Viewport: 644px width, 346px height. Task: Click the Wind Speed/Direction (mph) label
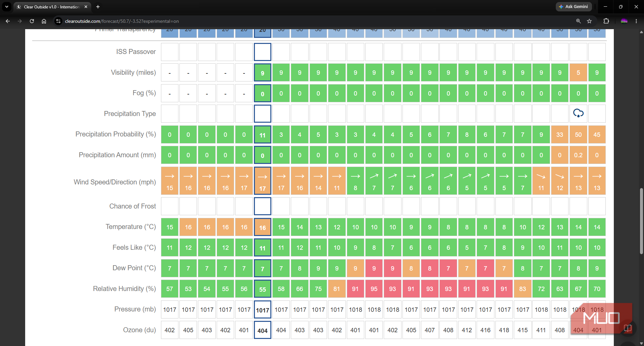[115, 182]
